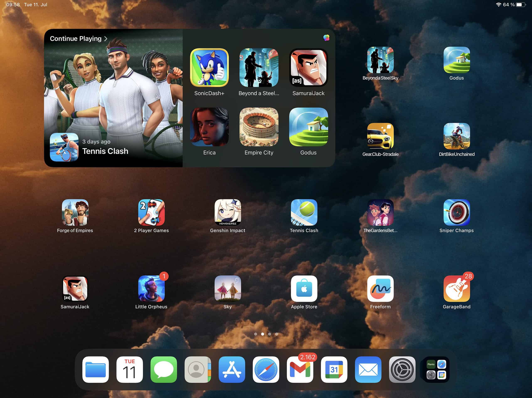Resume Tennis Clash from the widget banner thumbnail
The image size is (532, 398).
pyautogui.click(x=64, y=147)
